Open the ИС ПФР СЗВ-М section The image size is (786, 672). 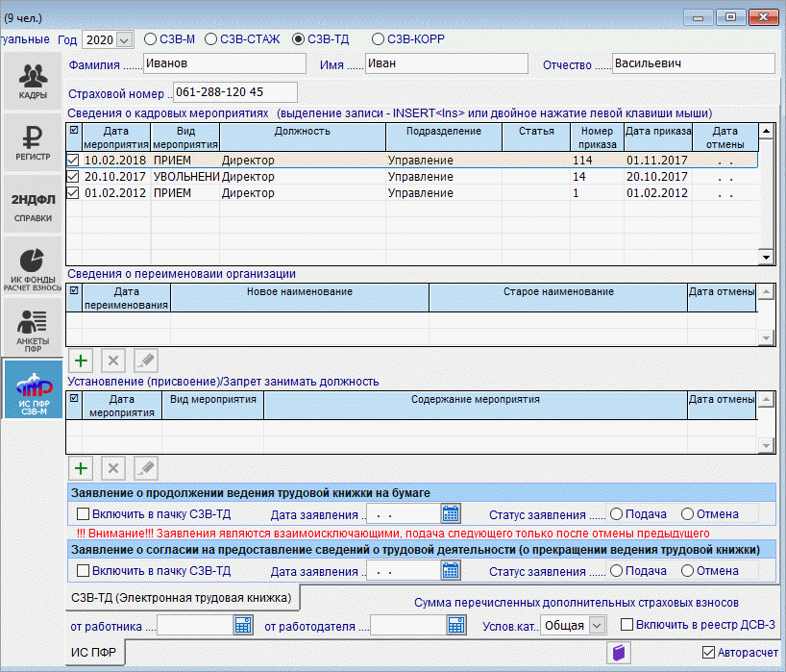click(33, 389)
